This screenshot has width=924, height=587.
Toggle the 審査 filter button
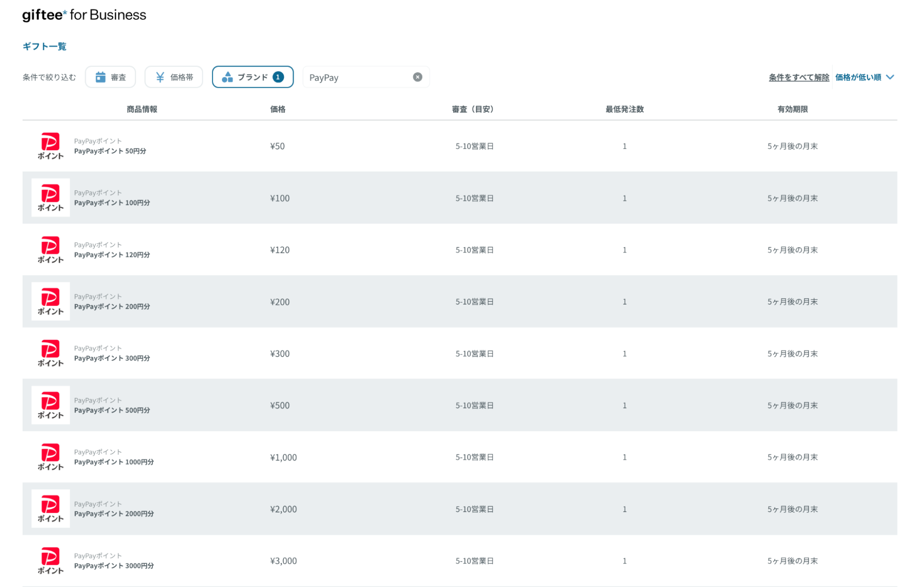[110, 77]
